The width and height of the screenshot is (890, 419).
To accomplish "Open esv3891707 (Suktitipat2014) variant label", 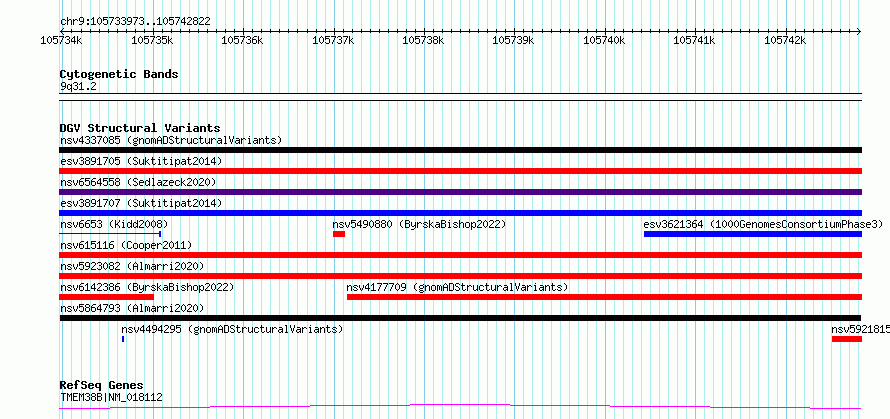I will point(141,203).
